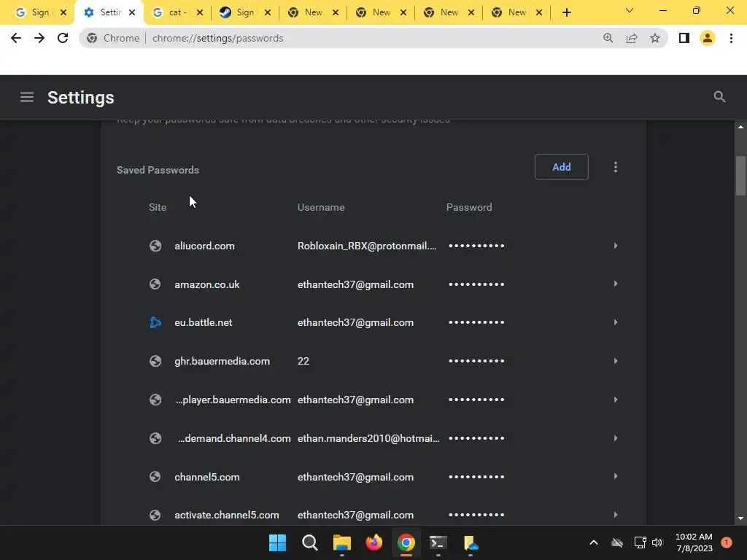Open the Saved Passwords three-dot menu
Viewport: 747px width, 560px height.
(x=616, y=167)
